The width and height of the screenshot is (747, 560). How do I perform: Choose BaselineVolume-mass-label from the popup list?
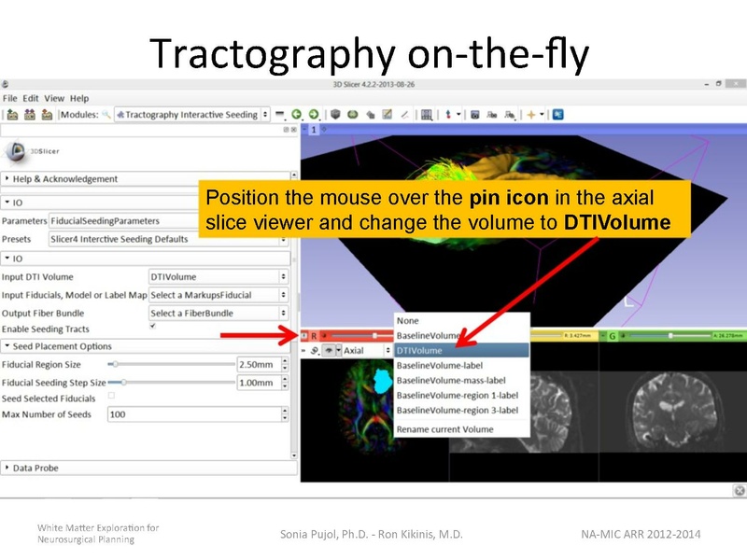point(461,380)
